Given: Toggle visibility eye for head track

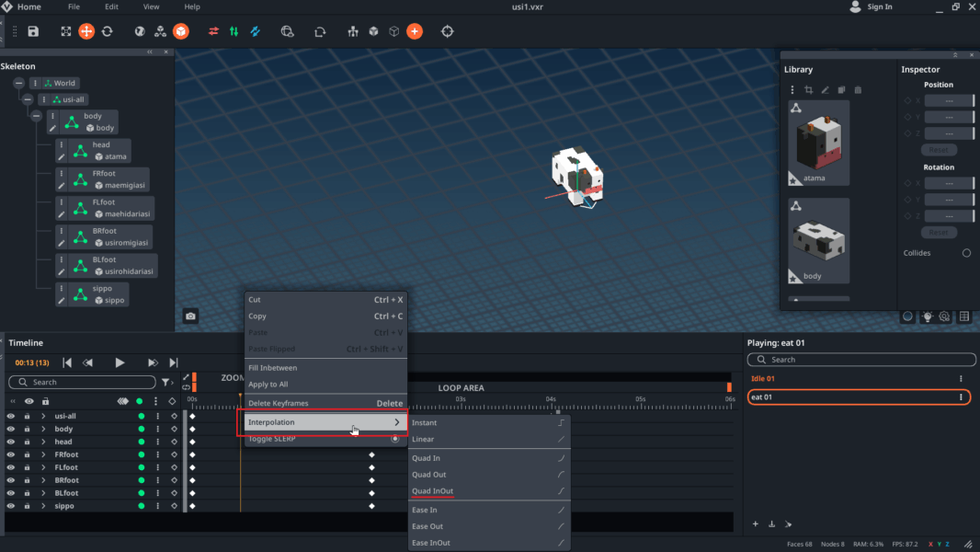Looking at the screenshot, I should pos(11,442).
